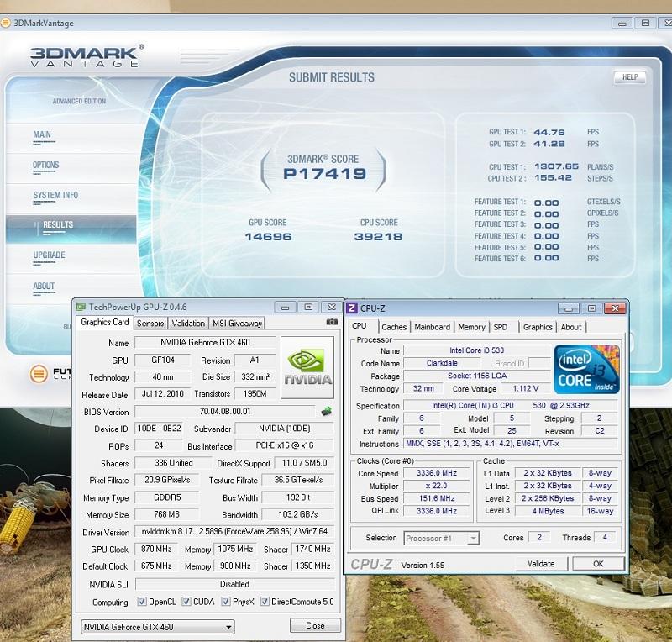
Task: Go to MAIN in 3DMark sidebar
Action: click(x=42, y=134)
